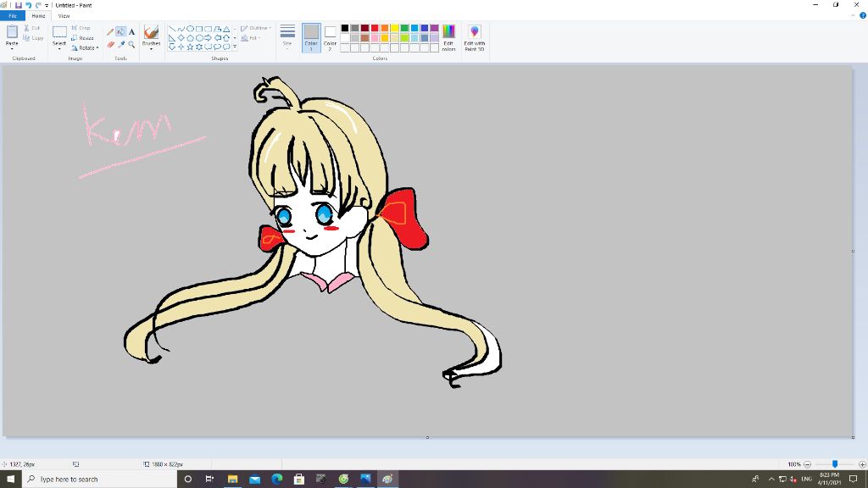Pick the green color swatch
This screenshot has width=868, height=488.
pos(404,28)
